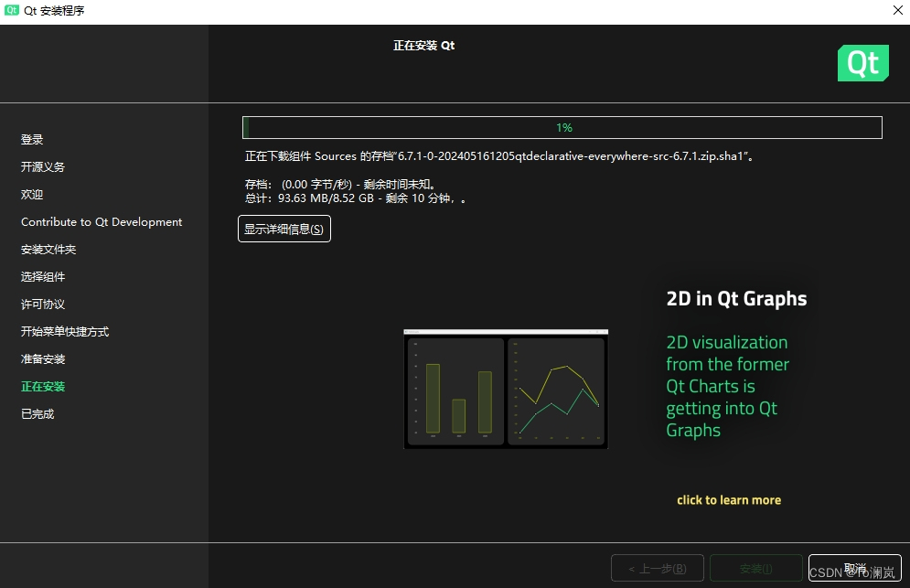Open the 'click to learn more' link
The height and width of the screenshot is (588, 910).
coord(729,500)
